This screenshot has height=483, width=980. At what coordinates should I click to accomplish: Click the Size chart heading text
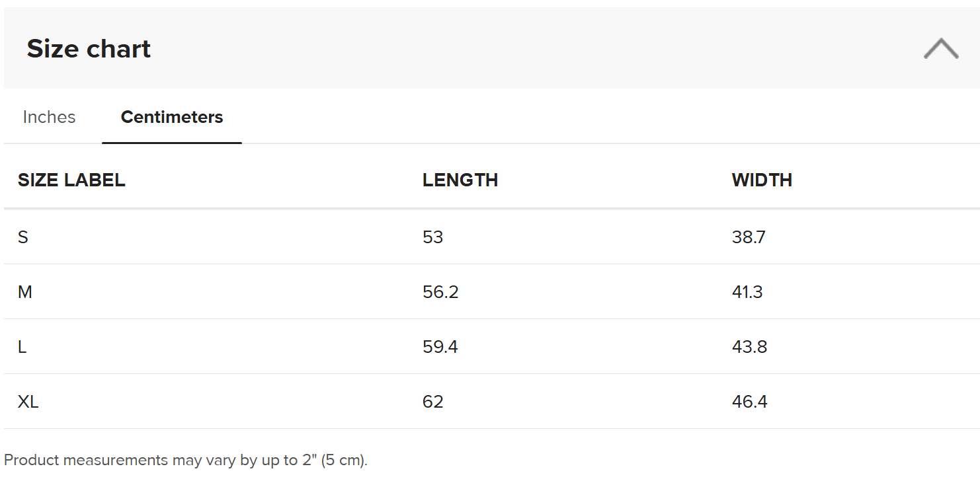pos(89,49)
